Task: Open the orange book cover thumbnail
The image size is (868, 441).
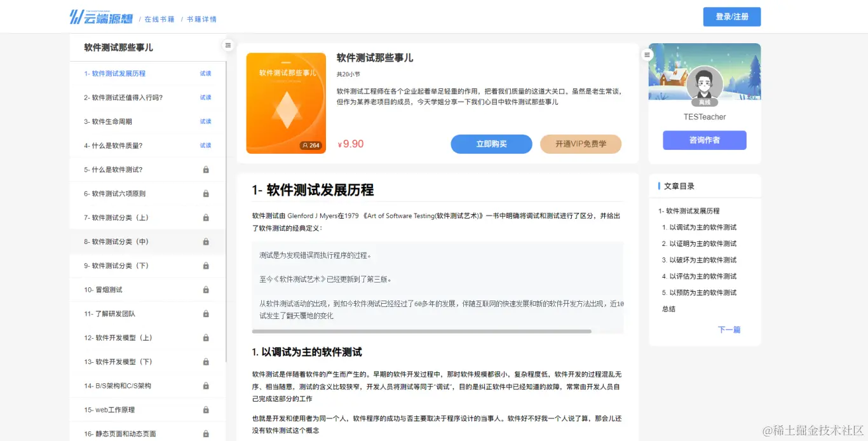Action: (285, 103)
